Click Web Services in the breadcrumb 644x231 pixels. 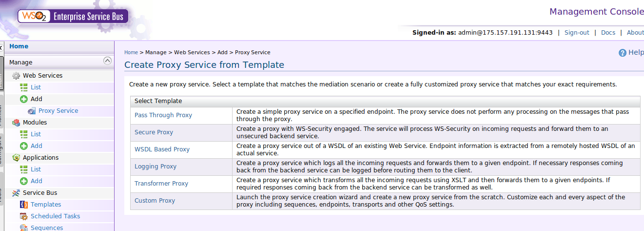coord(192,52)
